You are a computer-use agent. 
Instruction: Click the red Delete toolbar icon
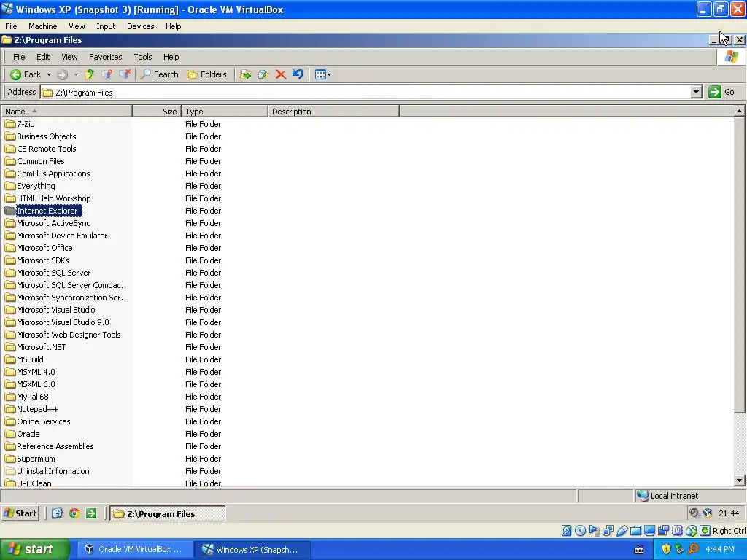click(x=281, y=74)
